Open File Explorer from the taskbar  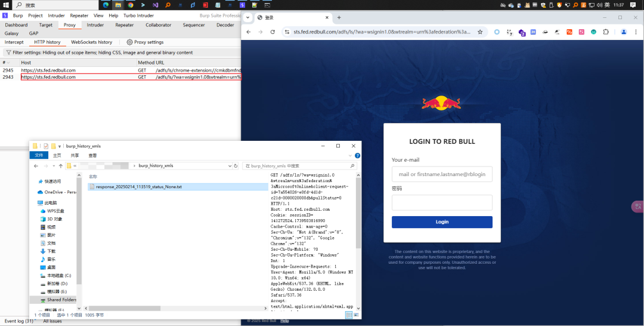tap(118, 5)
